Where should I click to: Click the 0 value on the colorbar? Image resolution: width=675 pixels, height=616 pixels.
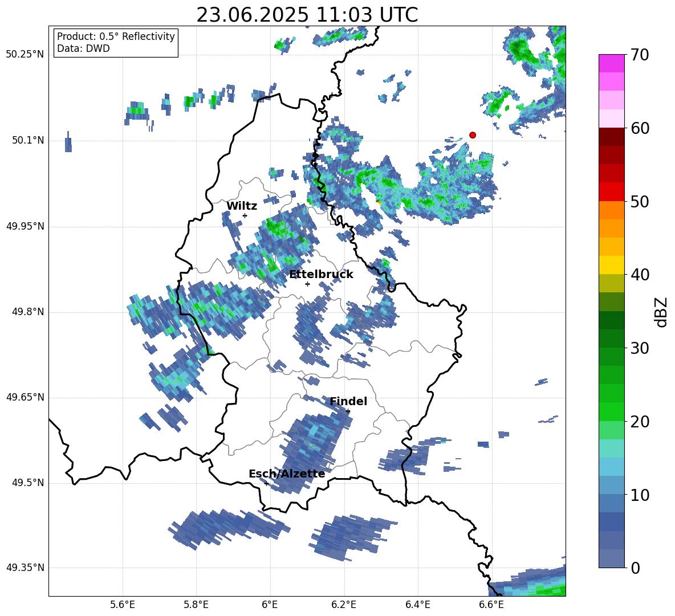[x=635, y=568]
